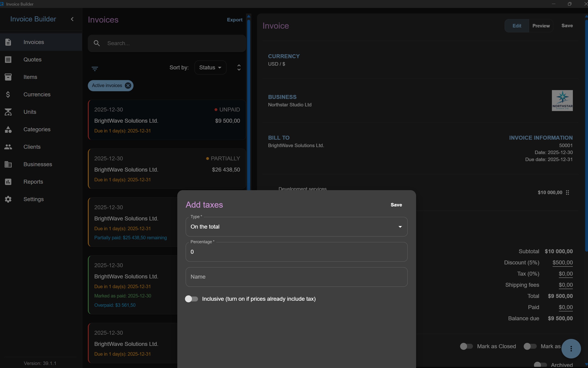
Task: Focus the Percentage input field
Action: click(x=296, y=252)
